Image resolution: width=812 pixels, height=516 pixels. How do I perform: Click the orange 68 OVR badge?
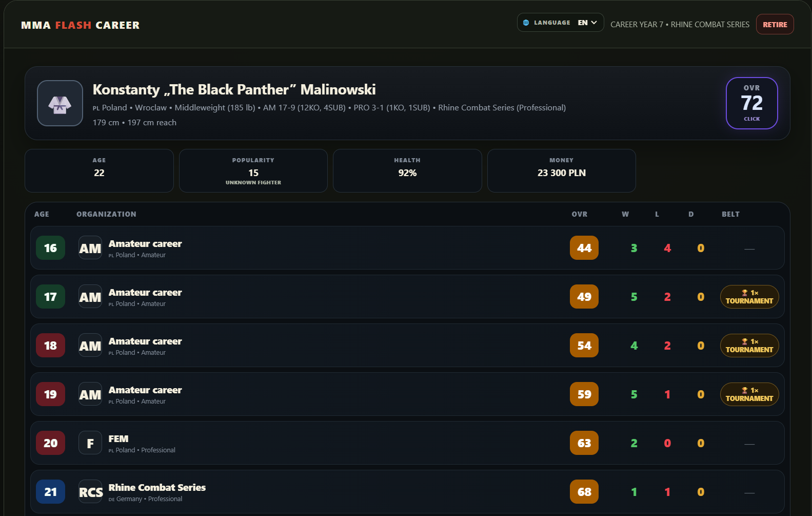(584, 492)
